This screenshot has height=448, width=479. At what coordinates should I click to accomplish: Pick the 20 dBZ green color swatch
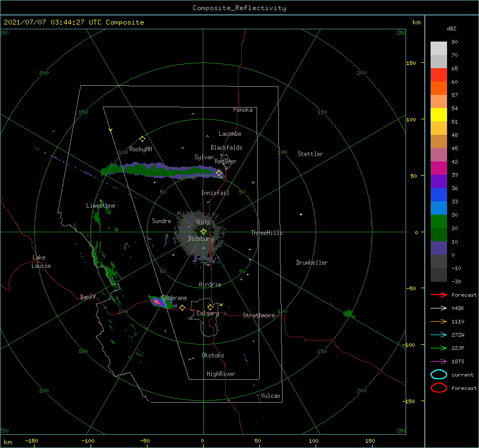coord(439,222)
